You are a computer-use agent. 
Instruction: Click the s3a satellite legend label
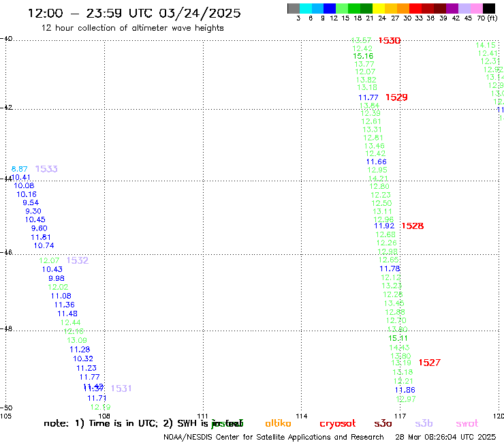pos(383,424)
